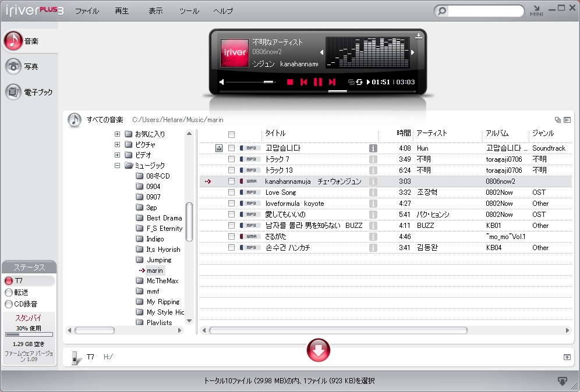Check the select-all checkbox in header
Image resolution: width=580 pixels, height=392 pixels.
tap(232, 134)
